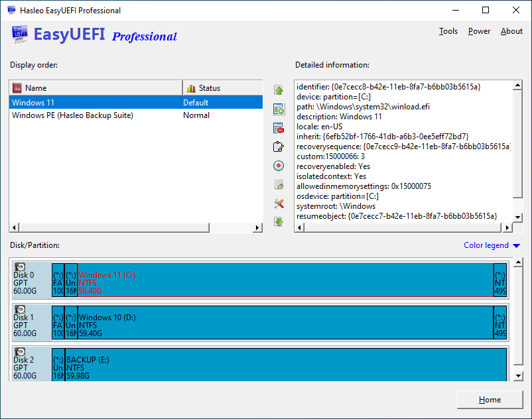
Task: Maximize the EasyUEFI window
Action: (486, 10)
